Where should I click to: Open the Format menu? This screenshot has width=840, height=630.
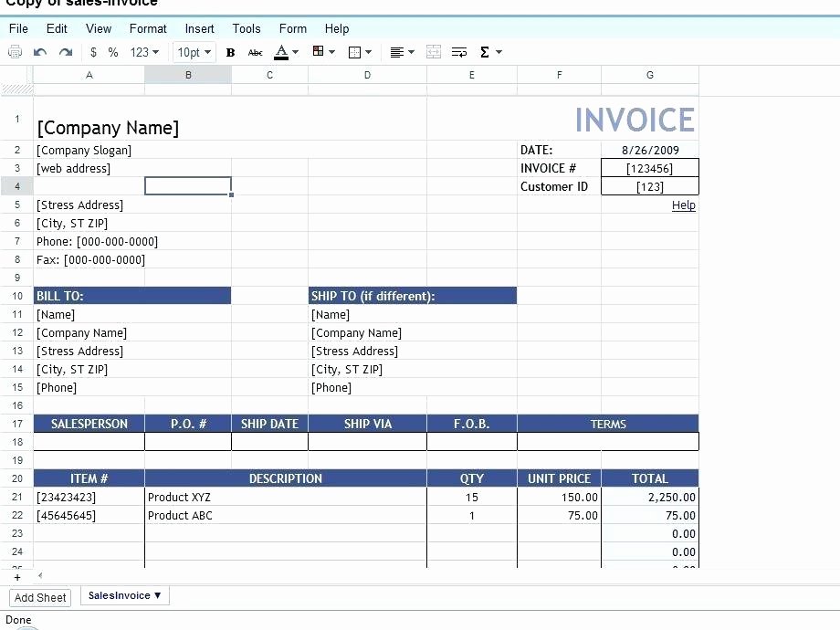(148, 28)
